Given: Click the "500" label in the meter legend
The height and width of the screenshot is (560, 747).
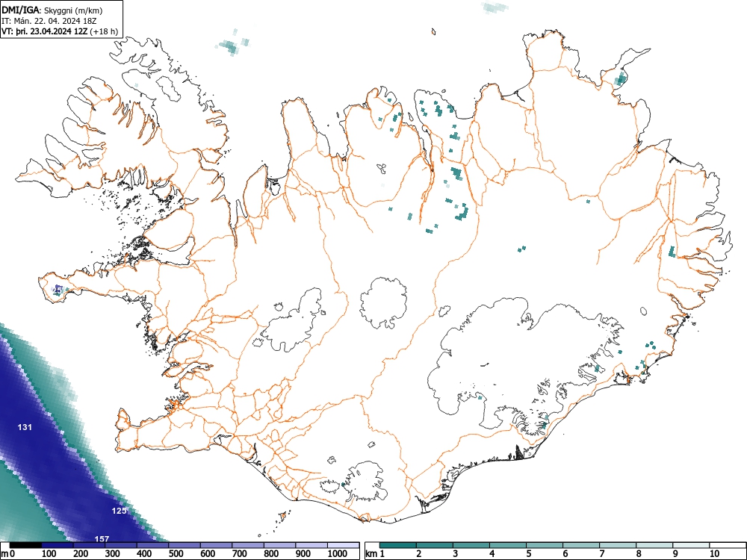Looking at the screenshot, I should pos(176,553).
